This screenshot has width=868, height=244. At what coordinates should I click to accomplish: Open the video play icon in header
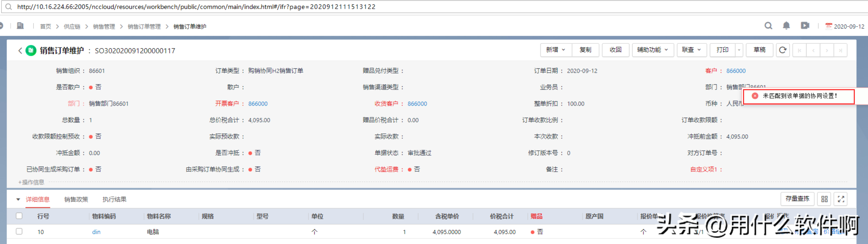(805, 26)
